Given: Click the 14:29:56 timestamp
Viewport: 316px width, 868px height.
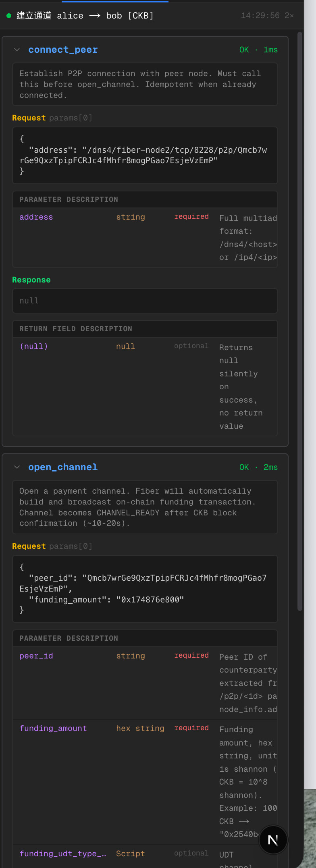Looking at the screenshot, I should click(x=260, y=16).
